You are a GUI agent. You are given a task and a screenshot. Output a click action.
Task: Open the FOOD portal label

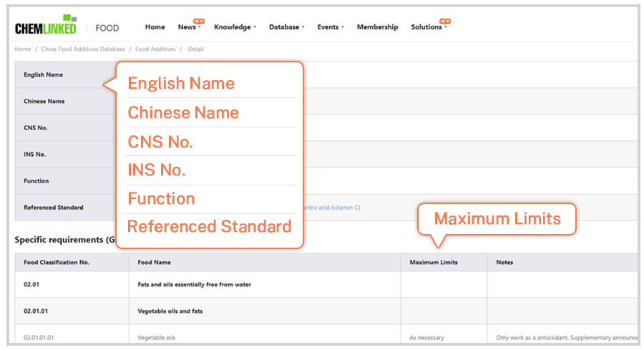tap(107, 28)
